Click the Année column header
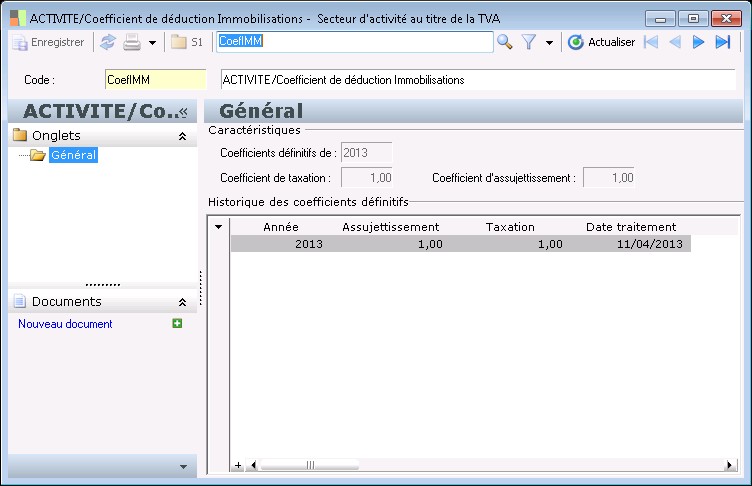Viewport: 752px width, 486px height. click(281, 227)
